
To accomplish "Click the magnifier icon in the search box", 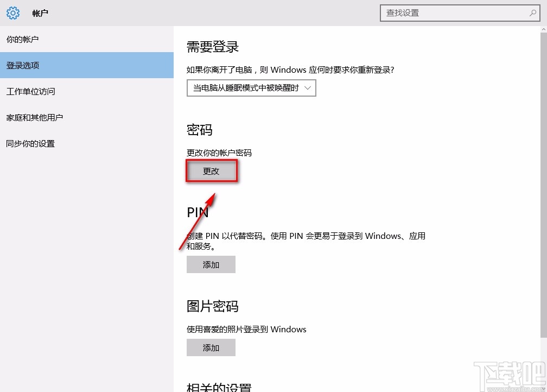I will pos(533,12).
